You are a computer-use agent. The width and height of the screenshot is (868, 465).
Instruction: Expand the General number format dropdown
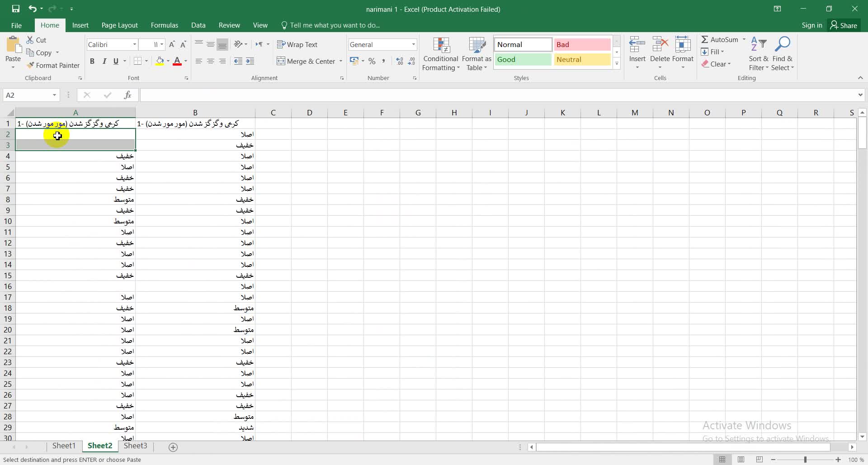click(x=413, y=44)
